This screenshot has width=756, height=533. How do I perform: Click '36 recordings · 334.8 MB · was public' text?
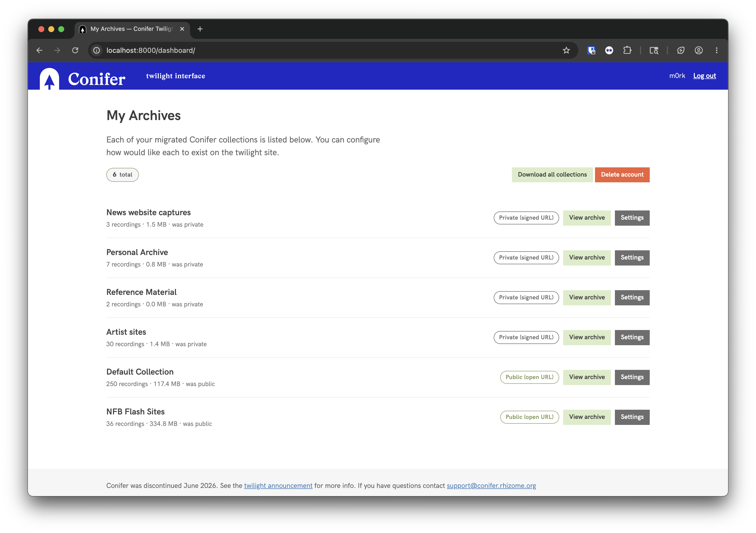click(x=159, y=424)
